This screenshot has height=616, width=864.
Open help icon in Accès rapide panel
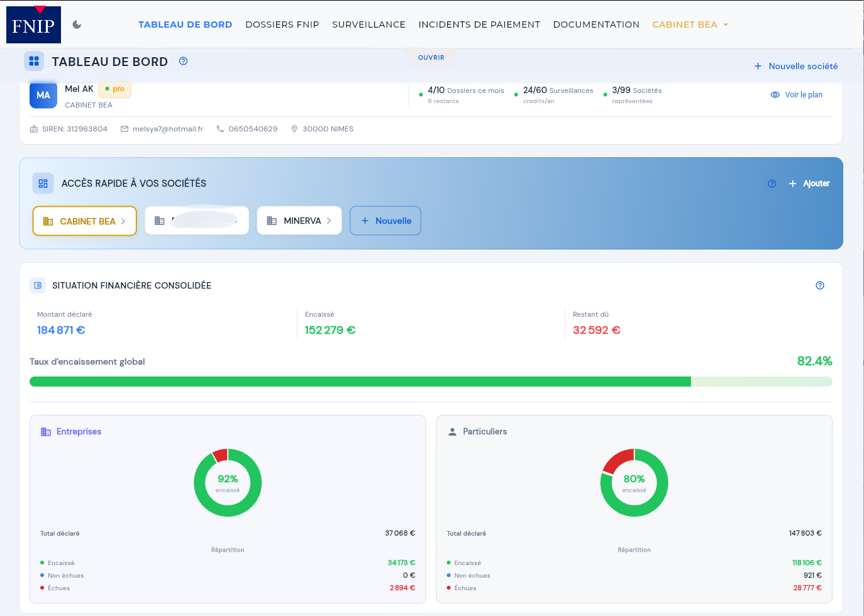coord(772,184)
